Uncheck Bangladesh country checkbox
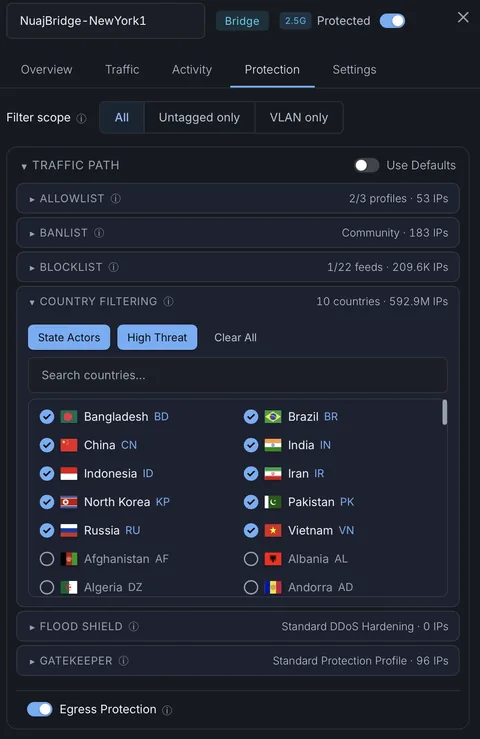Image resolution: width=480 pixels, height=739 pixels. [x=47, y=417]
